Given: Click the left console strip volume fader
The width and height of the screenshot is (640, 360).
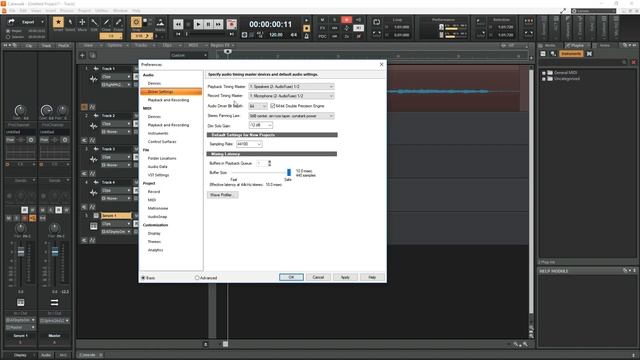Looking at the screenshot, I should click(x=21, y=252).
